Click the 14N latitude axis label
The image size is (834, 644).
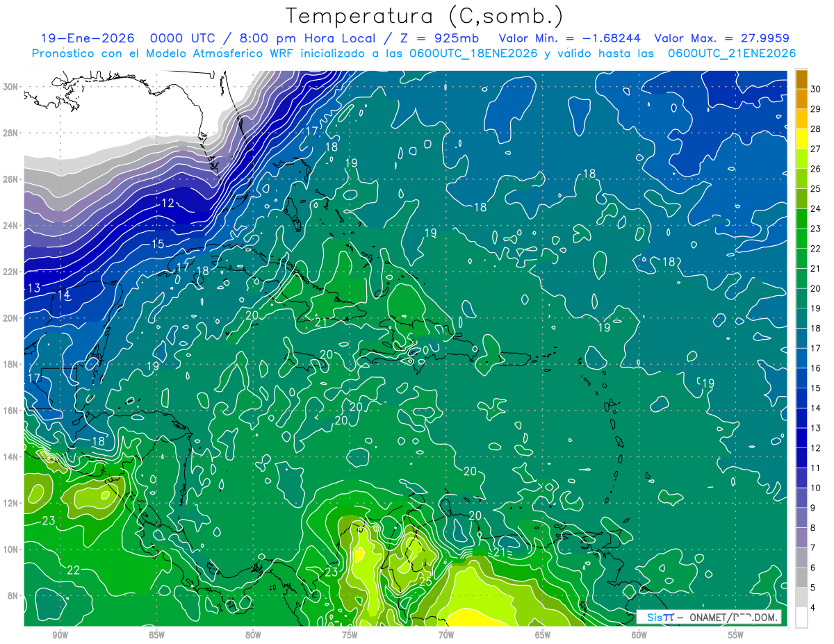click(x=11, y=457)
